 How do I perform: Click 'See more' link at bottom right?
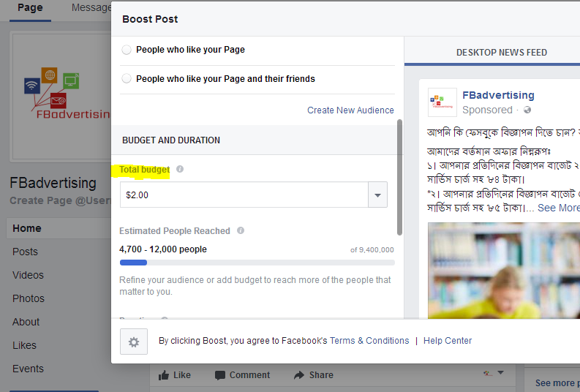click(x=557, y=383)
